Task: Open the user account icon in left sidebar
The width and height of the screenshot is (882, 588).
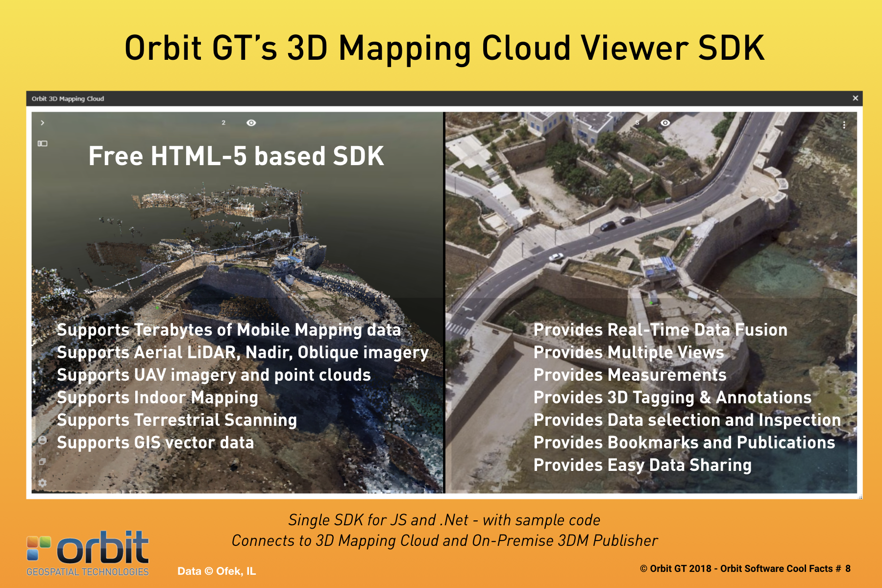Action: pos(43,440)
